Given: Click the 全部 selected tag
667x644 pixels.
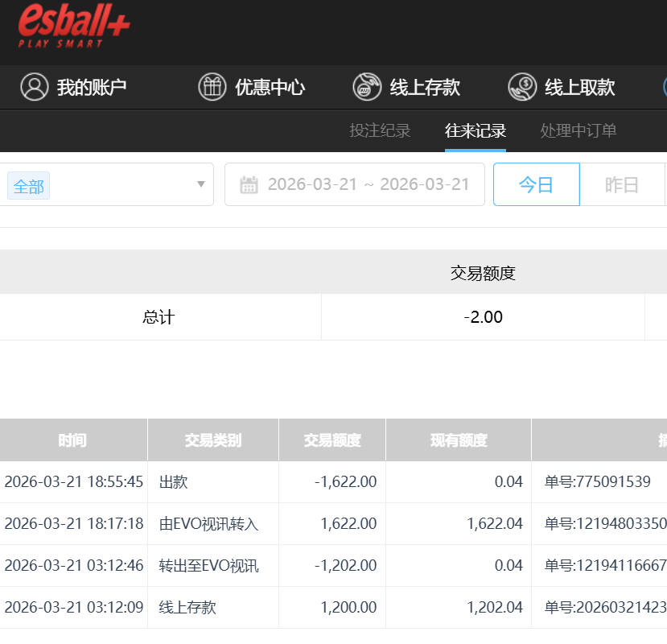Looking at the screenshot, I should (x=28, y=187).
